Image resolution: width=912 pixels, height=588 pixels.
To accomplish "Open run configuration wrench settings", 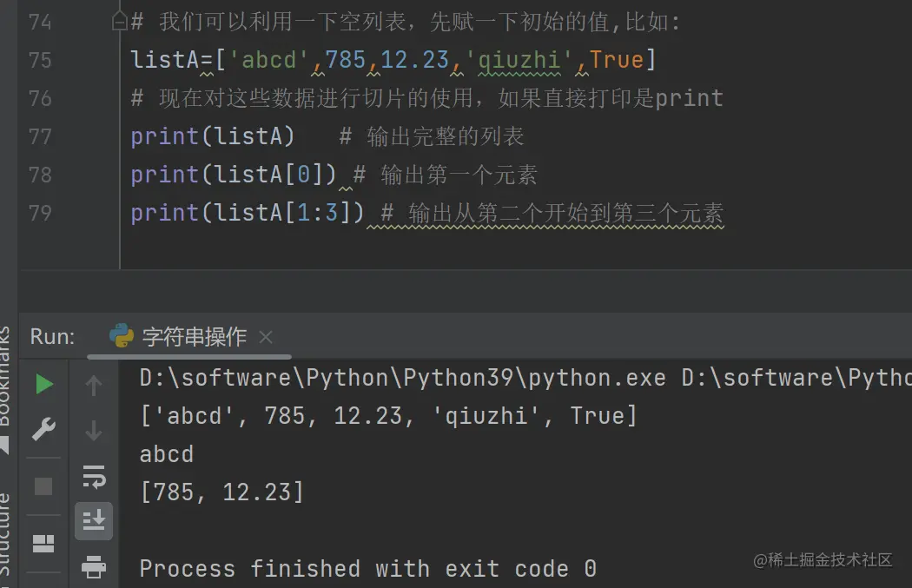I will [x=43, y=429].
